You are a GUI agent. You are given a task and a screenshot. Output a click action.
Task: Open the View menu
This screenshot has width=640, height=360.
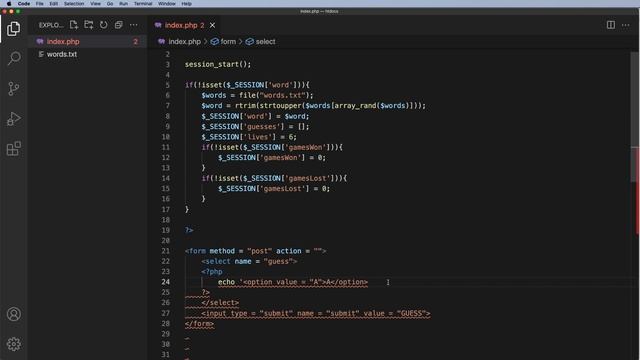click(96, 4)
